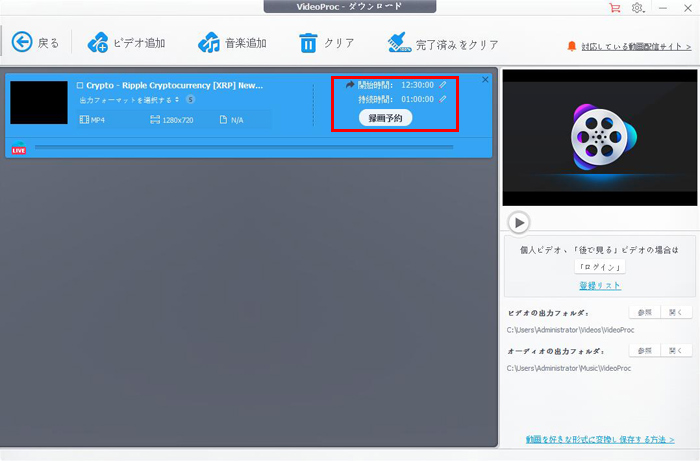Click the ビデオ追加 add video icon
700x461 pixels.
tap(99, 43)
